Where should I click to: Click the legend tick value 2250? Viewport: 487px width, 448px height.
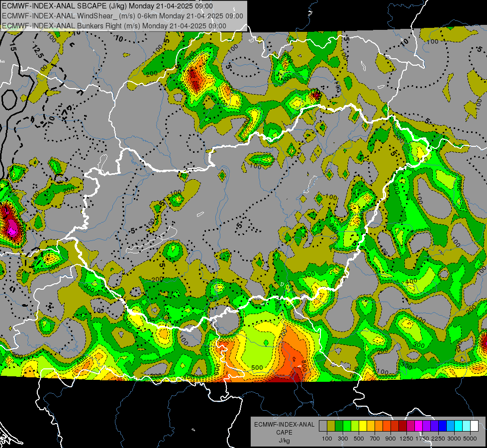click(x=438, y=439)
